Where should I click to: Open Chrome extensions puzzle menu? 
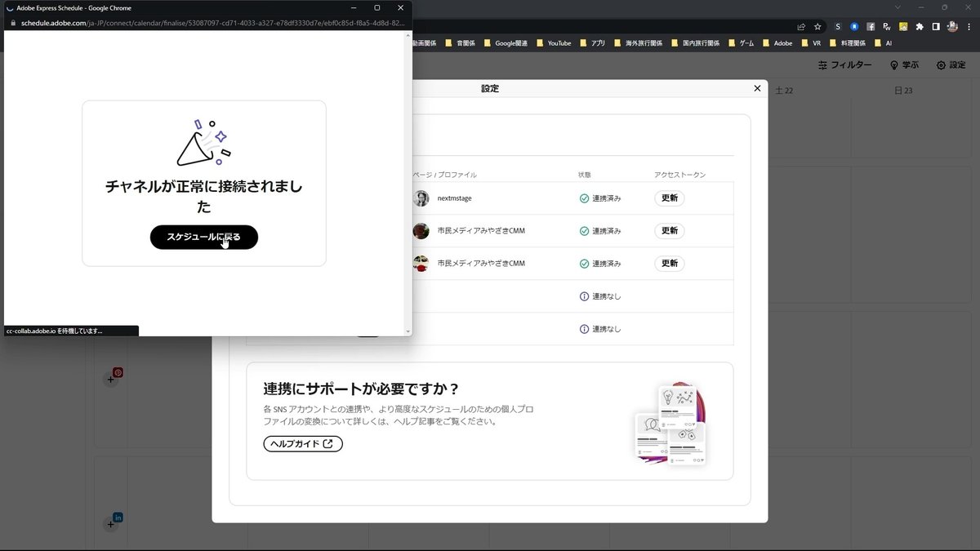(920, 26)
